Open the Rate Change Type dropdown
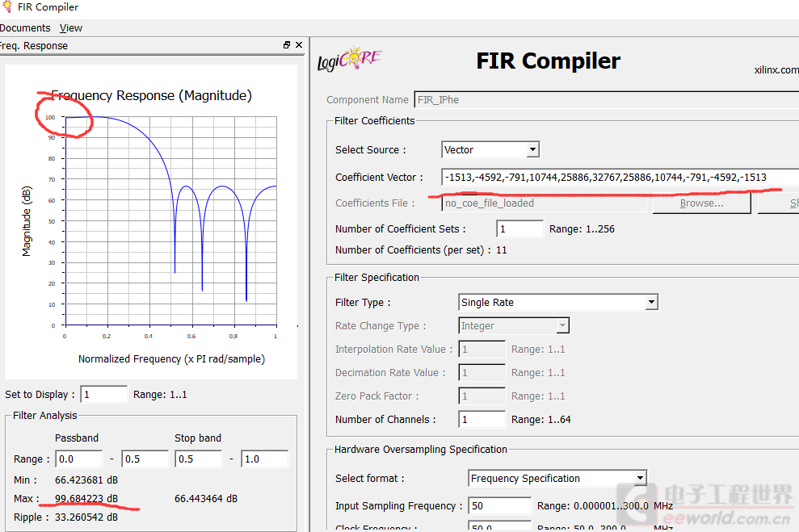 click(x=514, y=326)
